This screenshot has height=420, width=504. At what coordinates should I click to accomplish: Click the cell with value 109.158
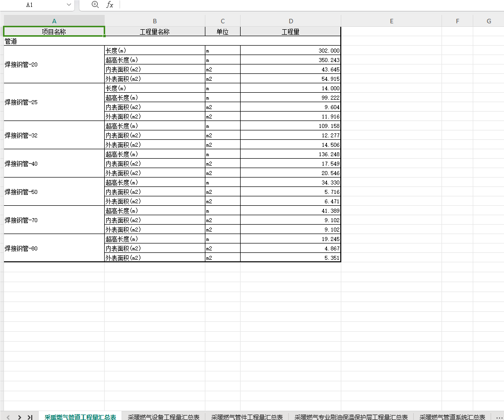pyautogui.click(x=291, y=126)
